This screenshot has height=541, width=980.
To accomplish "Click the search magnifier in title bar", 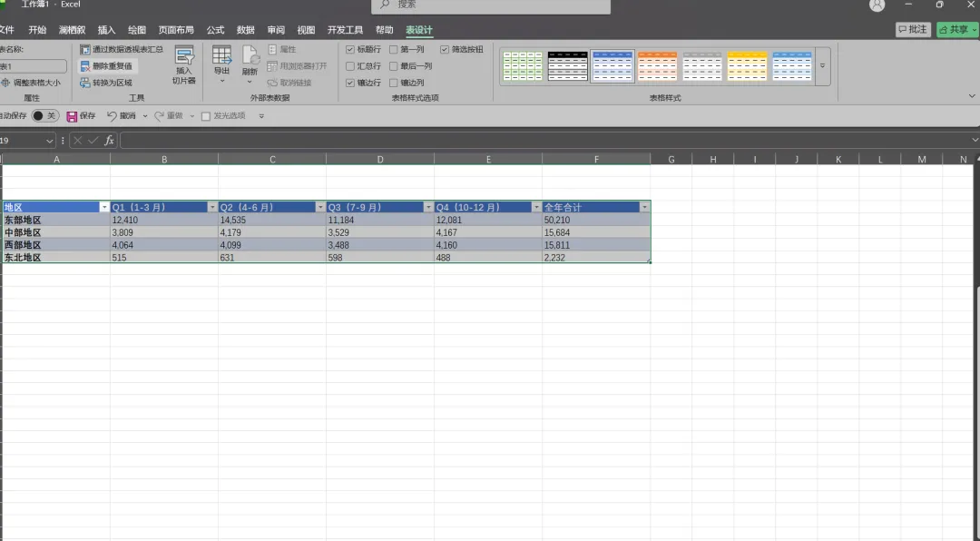I will (385, 5).
